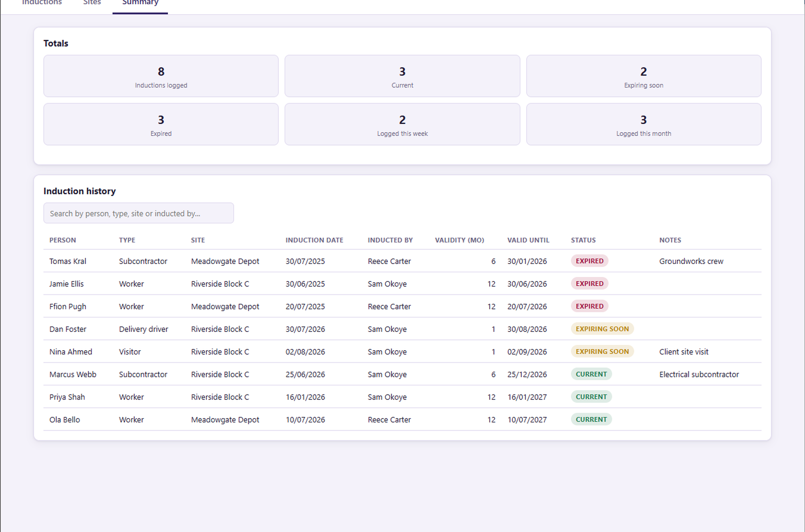Click induction date 02/08/2026
805x532 pixels.
(x=305, y=352)
